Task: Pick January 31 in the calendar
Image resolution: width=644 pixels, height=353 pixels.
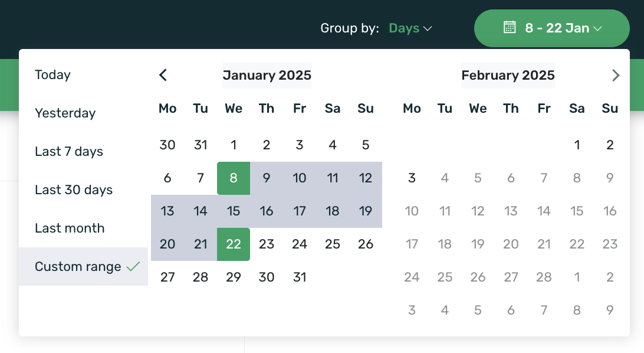Action: tap(300, 277)
